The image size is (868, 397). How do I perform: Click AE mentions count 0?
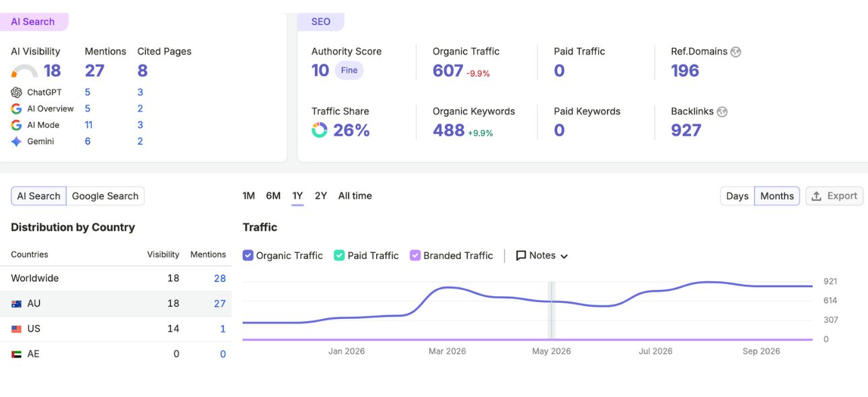tap(223, 354)
